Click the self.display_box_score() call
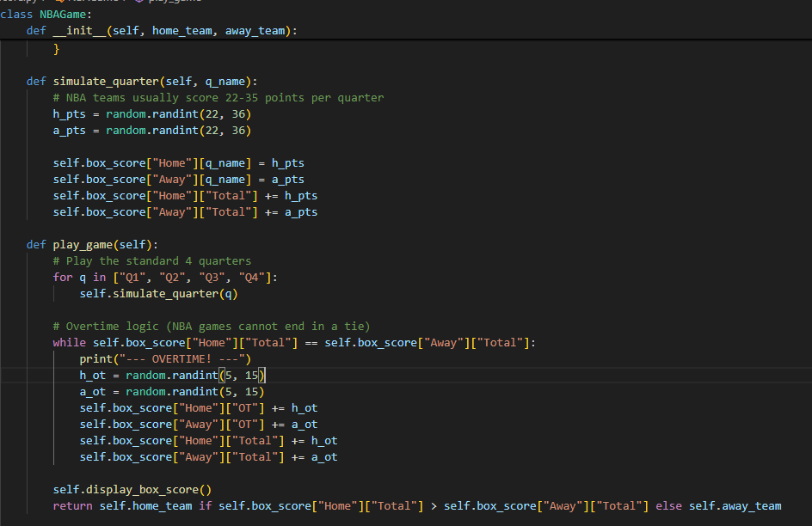Image resolution: width=812 pixels, height=526 pixels. [132, 490]
